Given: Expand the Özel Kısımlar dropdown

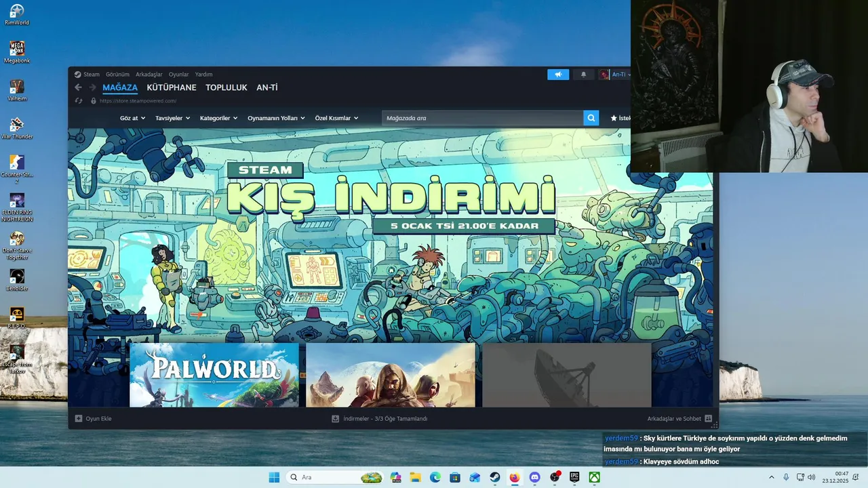Looking at the screenshot, I should point(336,118).
